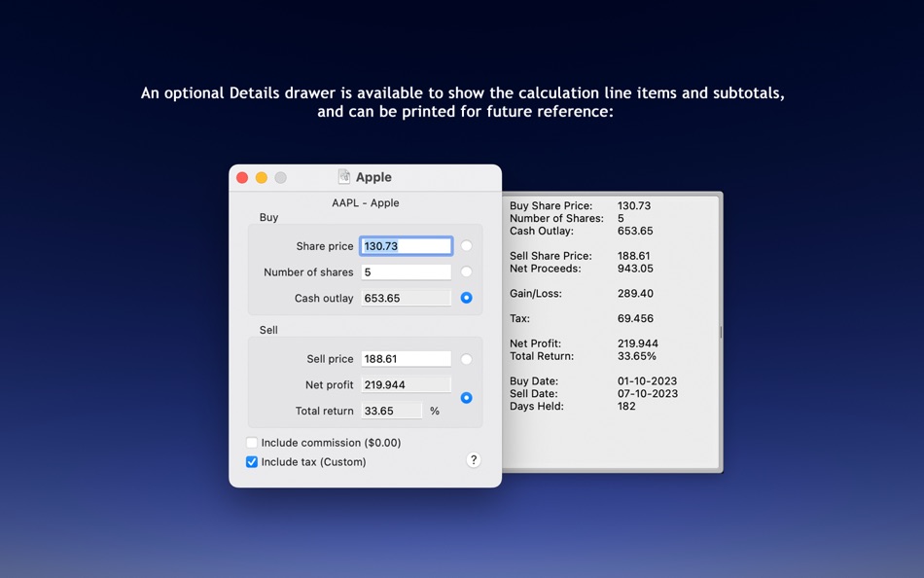The image size is (924, 578).
Task: Click the Buy Share Price label in drawer
Action: pos(551,206)
